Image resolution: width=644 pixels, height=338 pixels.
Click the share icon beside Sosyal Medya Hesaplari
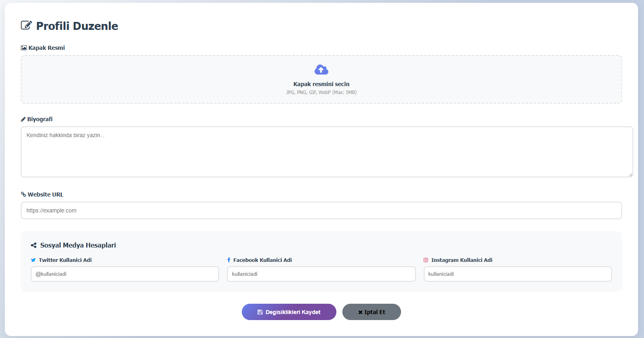point(34,245)
